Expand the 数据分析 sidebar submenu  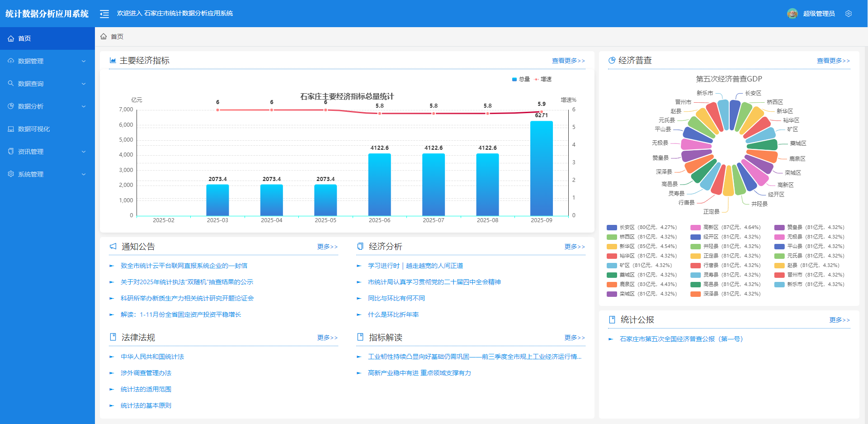[47, 106]
